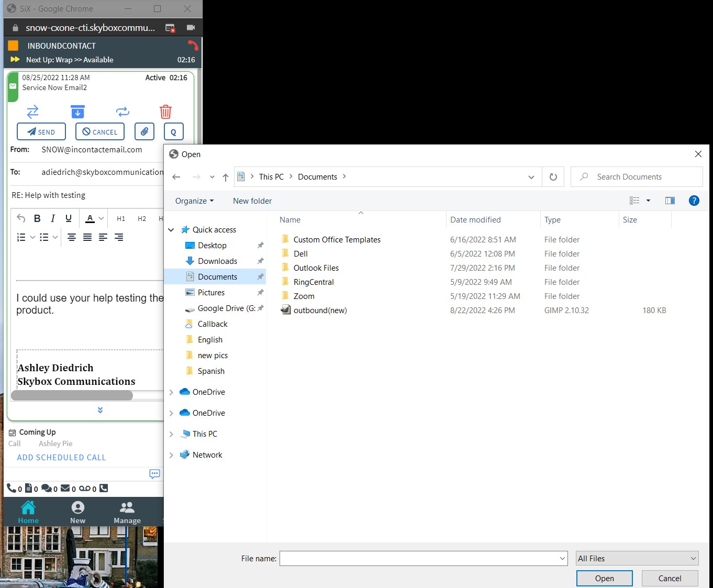Click the undo arrow in editor
Image resolution: width=713 pixels, height=588 pixels.
click(21, 218)
